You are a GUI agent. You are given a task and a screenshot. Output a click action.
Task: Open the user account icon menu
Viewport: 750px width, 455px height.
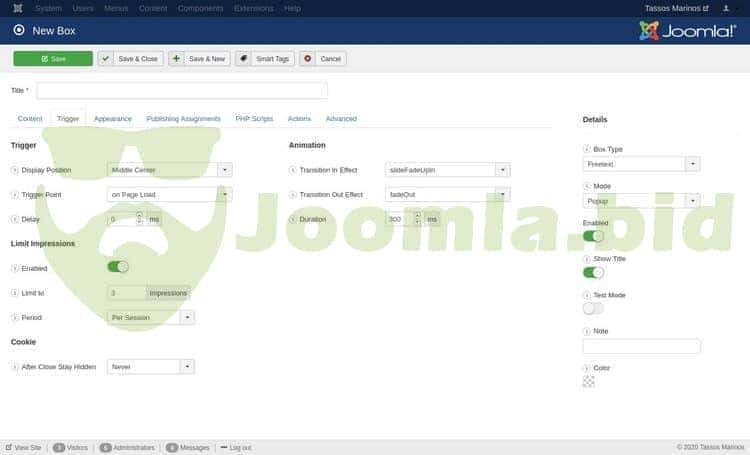coord(728,8)
